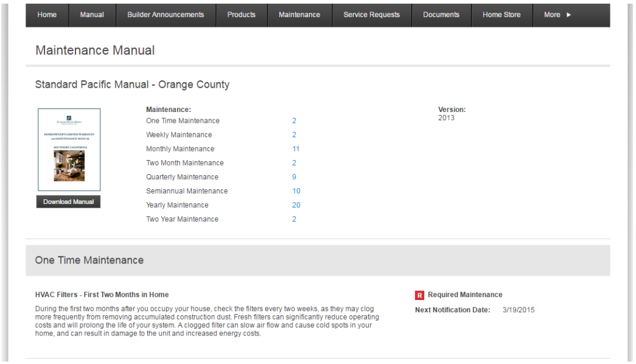Visit the Home Store
Viewport: 636px width, 364px height.
pyautogui.click(x=501, y=15)
